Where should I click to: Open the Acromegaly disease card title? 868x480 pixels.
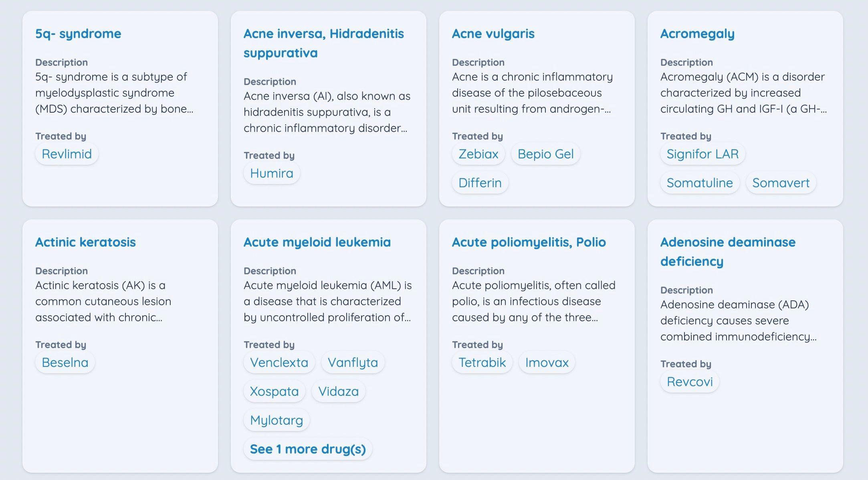[x=697, y=34]
